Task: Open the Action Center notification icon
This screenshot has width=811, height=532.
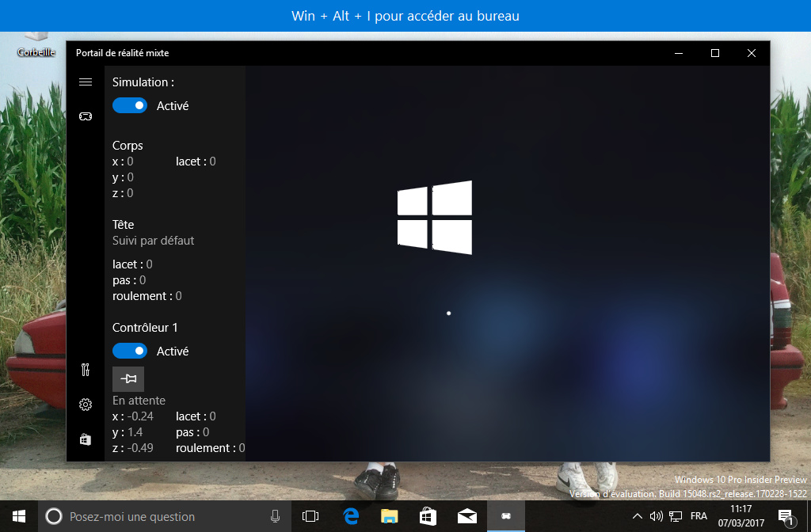Action: (786, 516)
